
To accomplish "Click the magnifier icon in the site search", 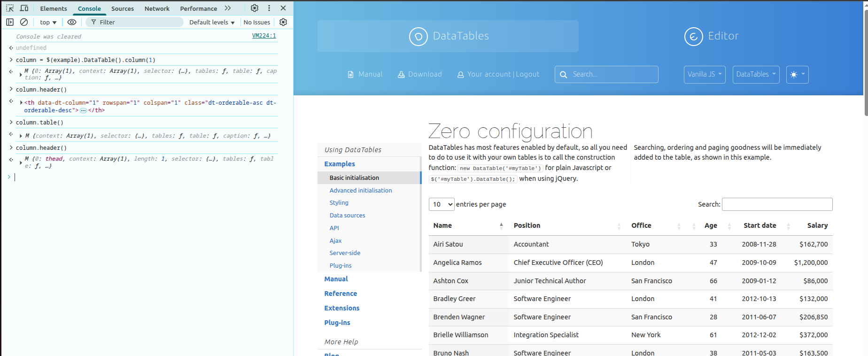I will pyautogui.click(x=564, y=75).
